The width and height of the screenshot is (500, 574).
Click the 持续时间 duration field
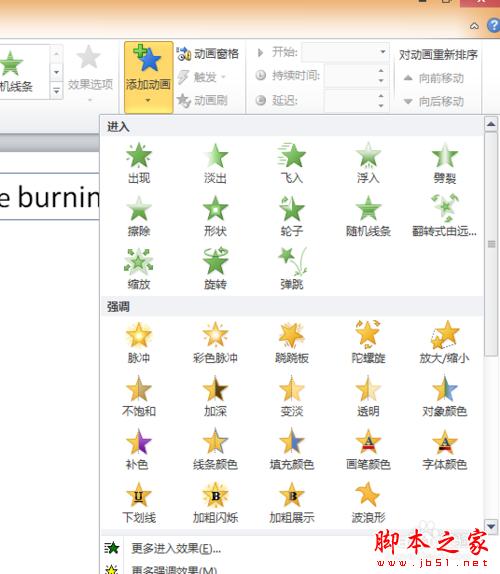point(351,75)
